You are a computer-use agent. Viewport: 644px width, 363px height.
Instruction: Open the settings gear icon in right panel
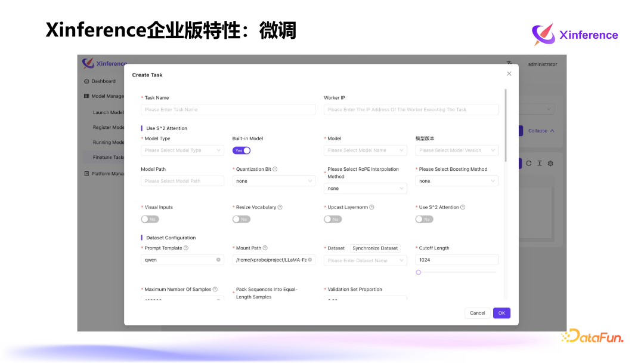point(550,162)
